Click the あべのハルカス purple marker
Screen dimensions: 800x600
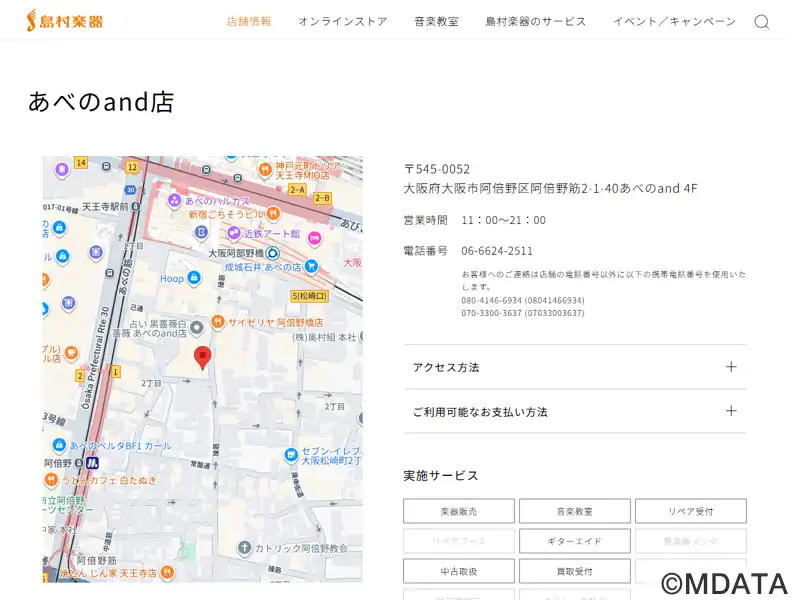pos(174,200)
